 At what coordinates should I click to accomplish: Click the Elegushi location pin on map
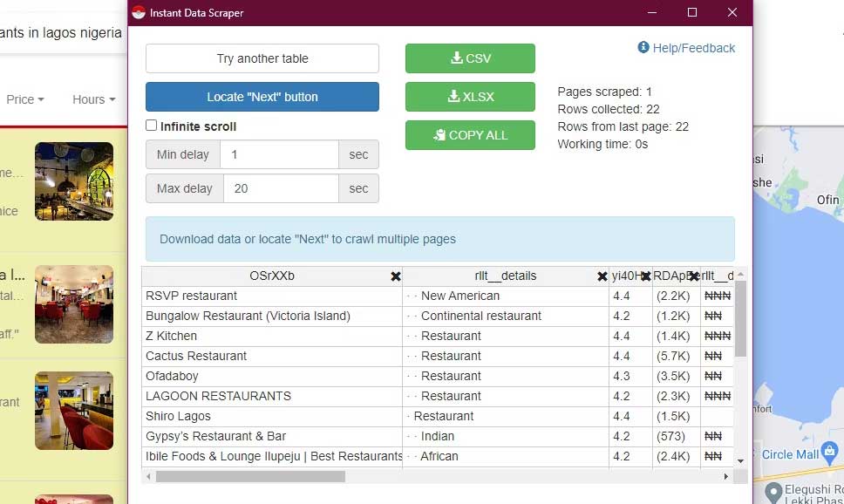773,492
